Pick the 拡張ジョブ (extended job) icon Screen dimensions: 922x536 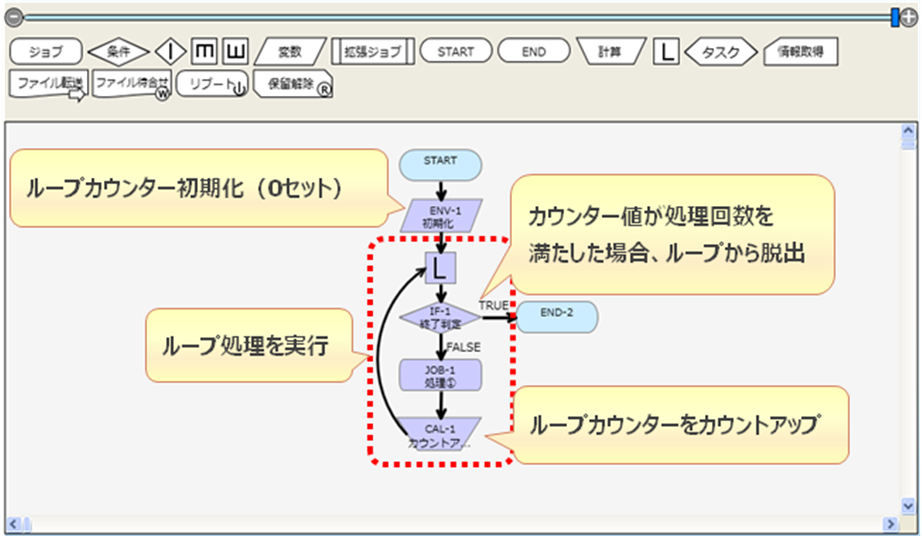373,52
